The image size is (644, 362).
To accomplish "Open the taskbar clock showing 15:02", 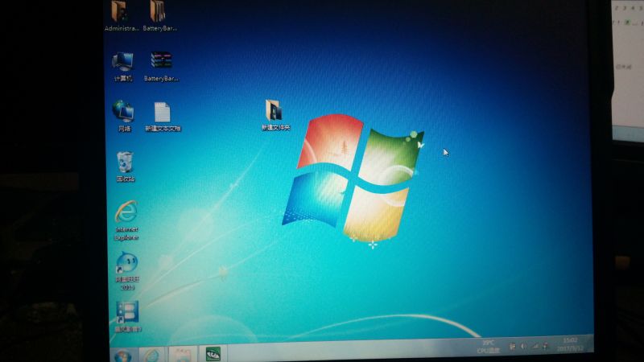I will point(571,344).
